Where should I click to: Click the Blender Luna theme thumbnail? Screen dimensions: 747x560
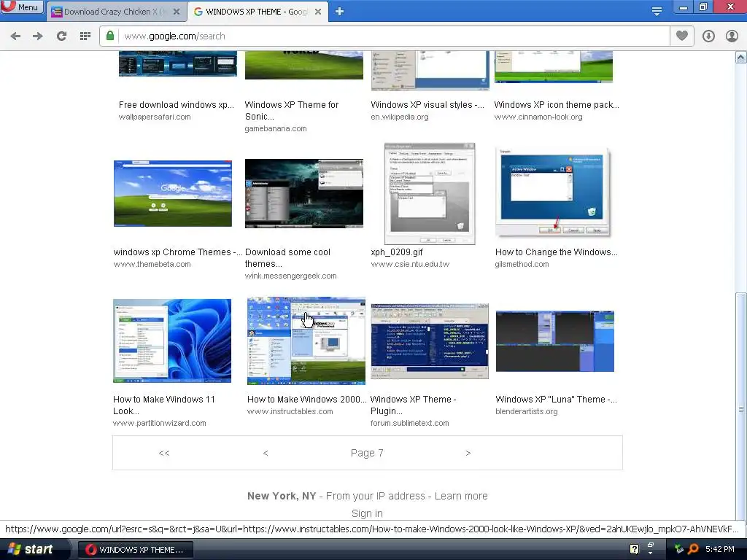point(555,341)
